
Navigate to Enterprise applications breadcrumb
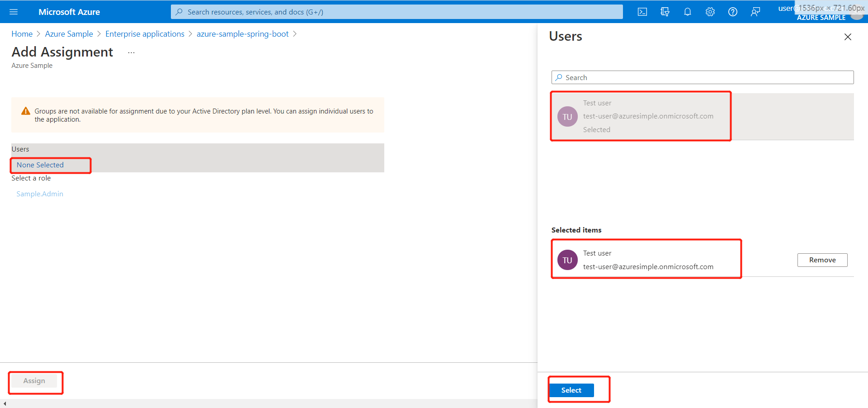tap(145, 33)
